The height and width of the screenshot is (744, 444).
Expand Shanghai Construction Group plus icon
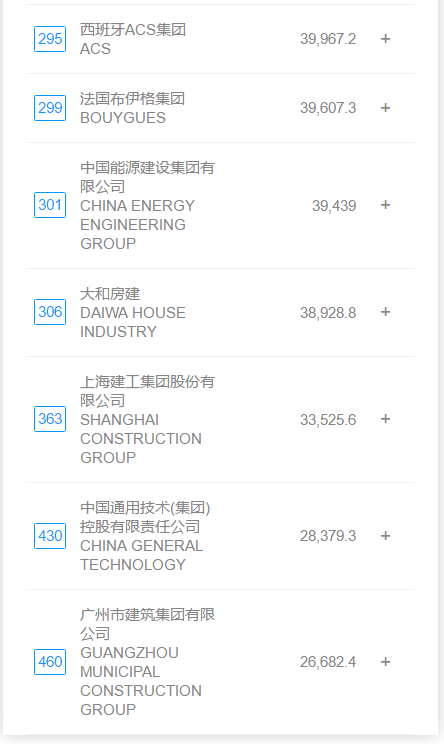pyautogui.click(x=386, y=419)
